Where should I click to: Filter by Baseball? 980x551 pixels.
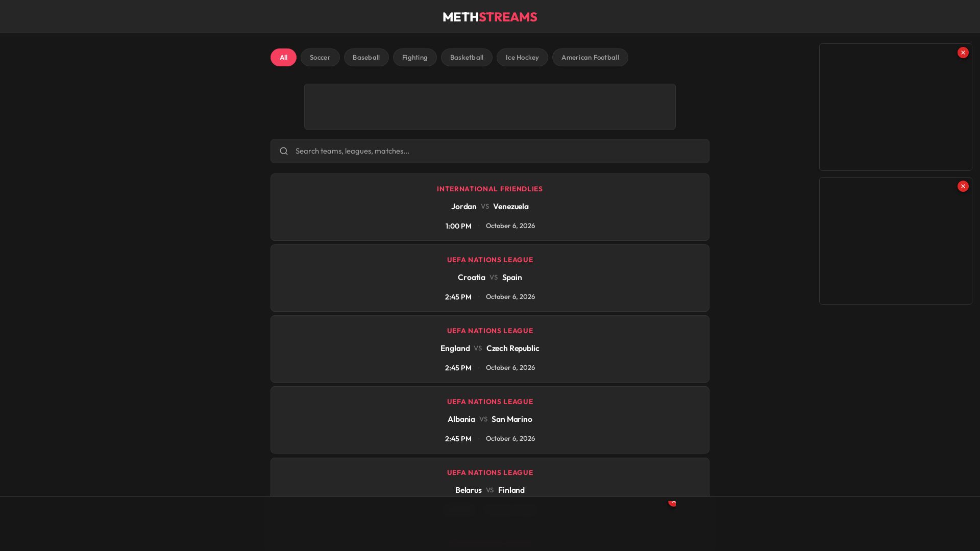(x=366, y=57)
